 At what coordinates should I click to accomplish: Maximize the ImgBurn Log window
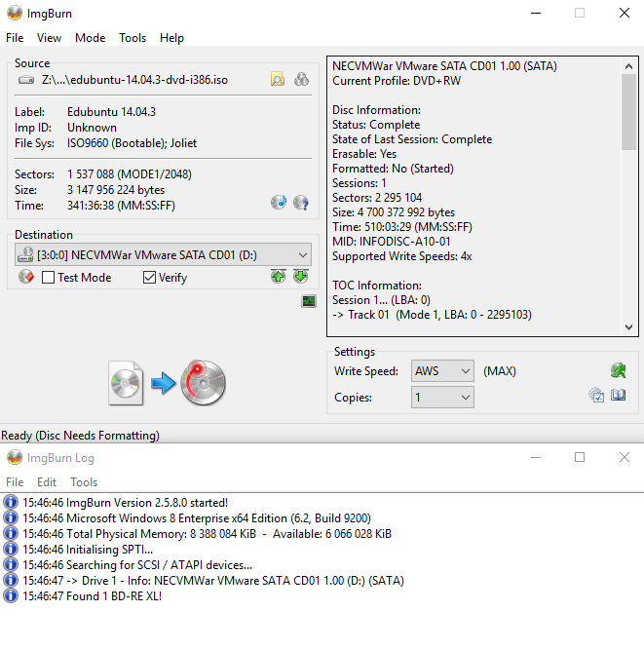tap(580, 457)
